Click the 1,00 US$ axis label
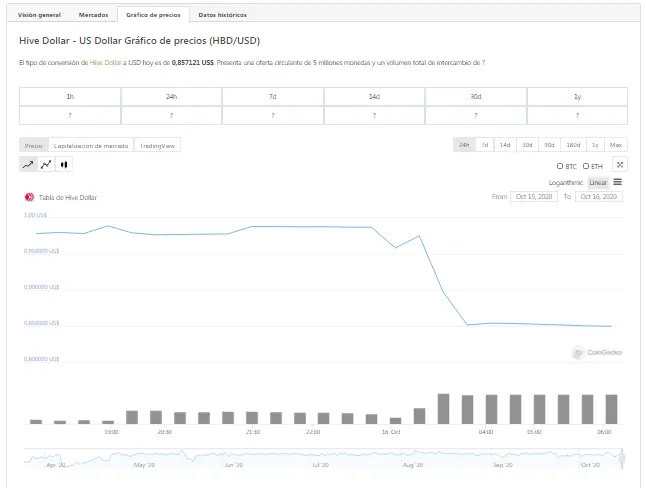The width and height of the screenshot is (646, 488). coord(35,215)
